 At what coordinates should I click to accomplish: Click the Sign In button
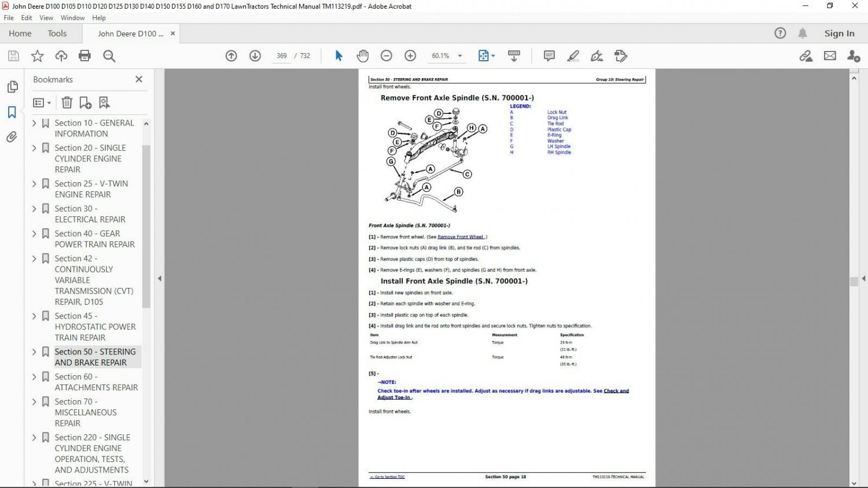click(839, 33)
